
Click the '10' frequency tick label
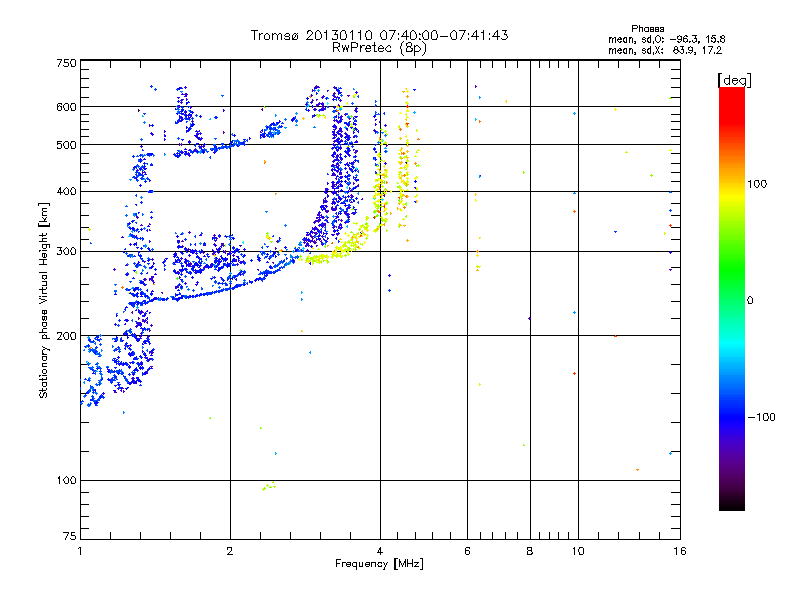[x=578, y=551]
